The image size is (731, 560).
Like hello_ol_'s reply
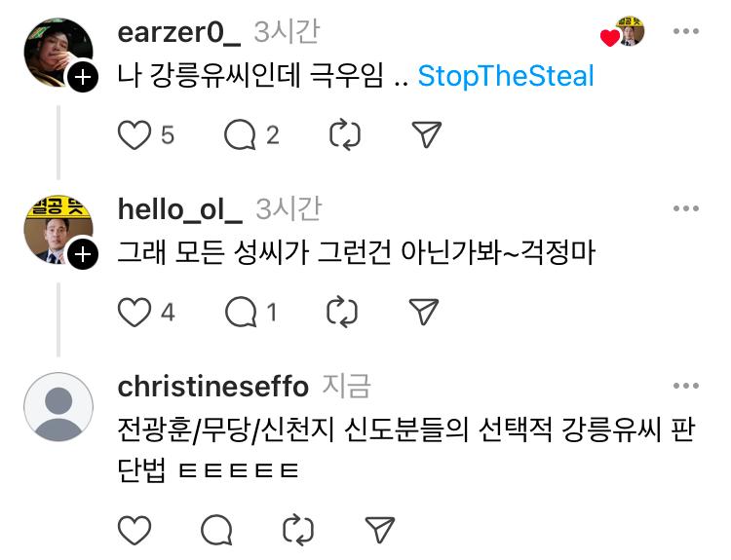pyautogui.click(x=135, y=312)
